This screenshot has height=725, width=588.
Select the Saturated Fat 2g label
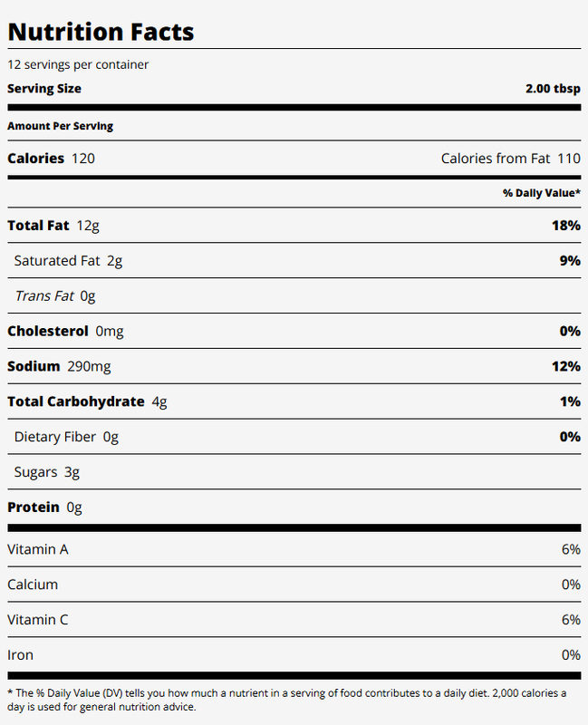click(x=68, y=260)
